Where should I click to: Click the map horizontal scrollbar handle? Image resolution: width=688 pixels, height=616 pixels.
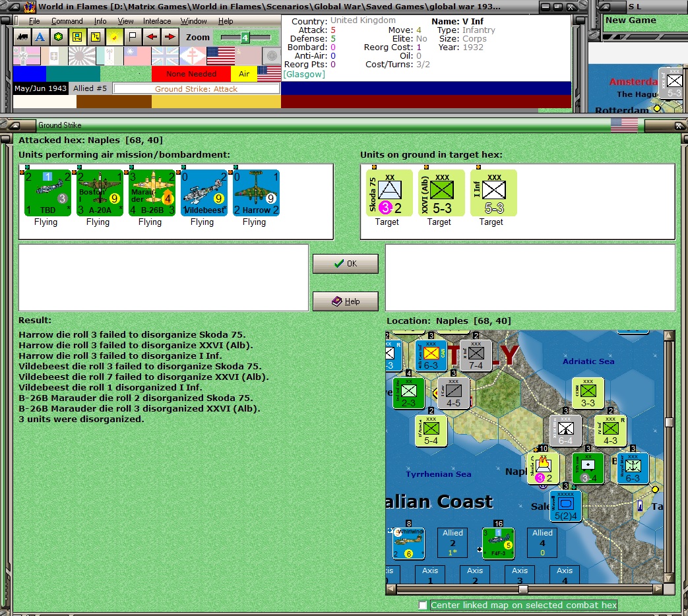(523, 589)
